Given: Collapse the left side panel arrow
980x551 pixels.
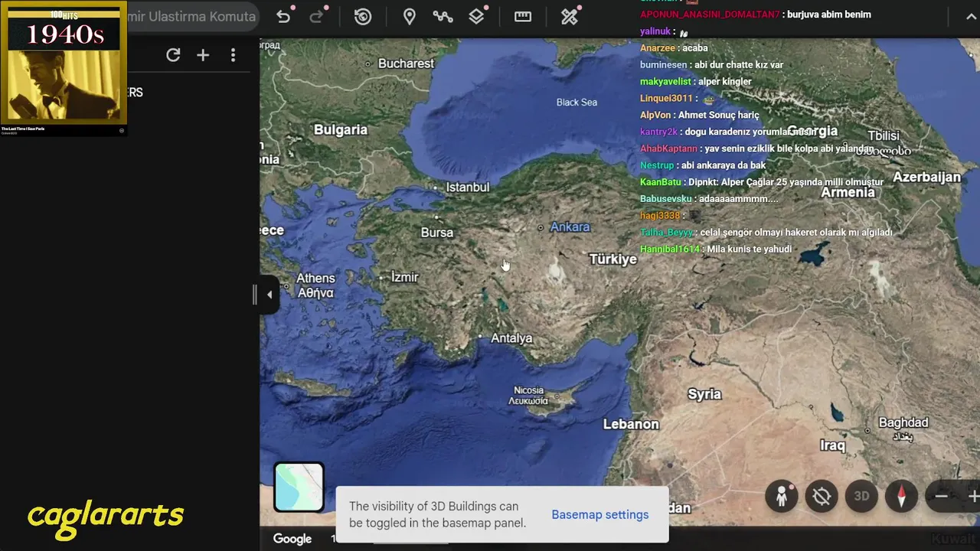Looking at the screenshot, I should (269, 295).
